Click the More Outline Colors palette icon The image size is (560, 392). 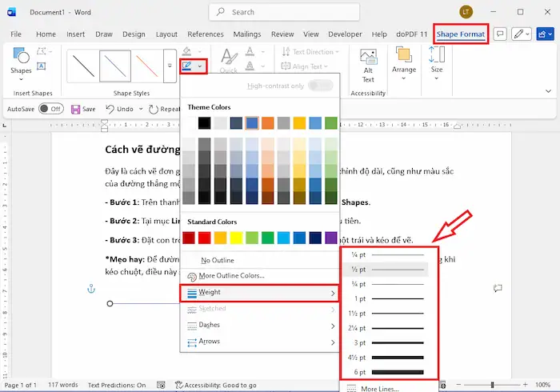pyautogui.click(x=191, y=276)
